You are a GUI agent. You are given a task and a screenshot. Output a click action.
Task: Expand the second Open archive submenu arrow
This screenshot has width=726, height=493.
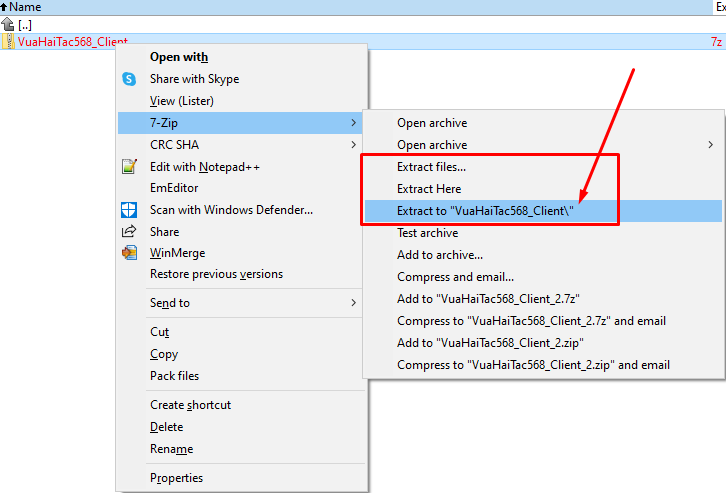pyautogui.click(x=710, y=144)
